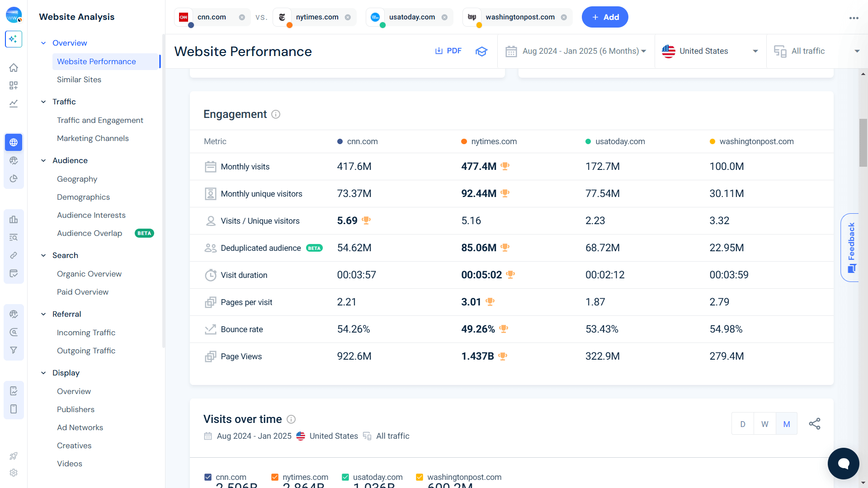
Task: Click the rocket icon near sidebar bottom
Action: tap(14, 456)
